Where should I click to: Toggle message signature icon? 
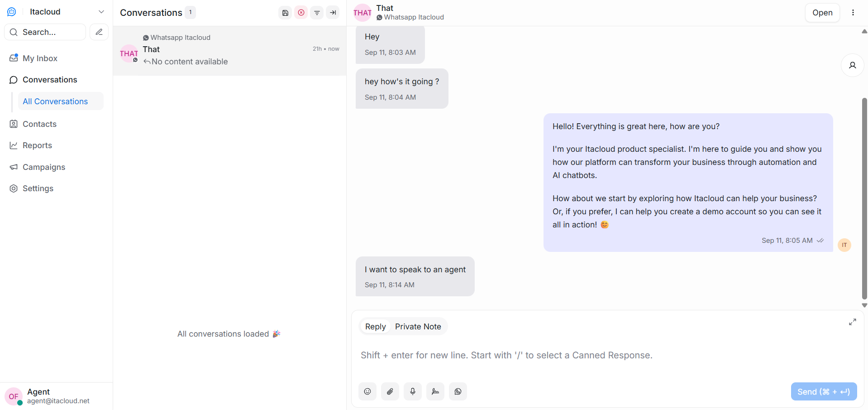(435, 391)
